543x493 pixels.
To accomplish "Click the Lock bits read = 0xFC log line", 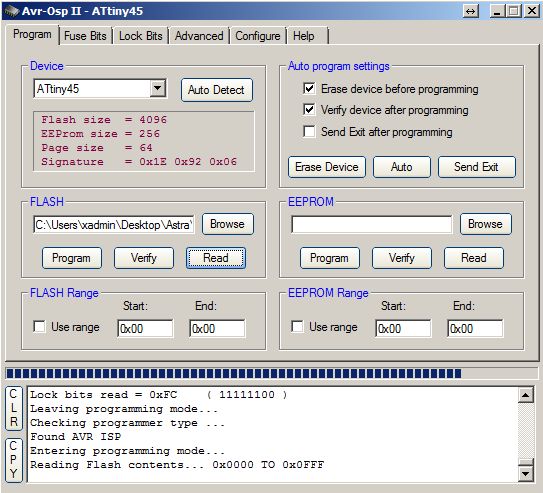I will pyautogui.click(x=159, y=395).
